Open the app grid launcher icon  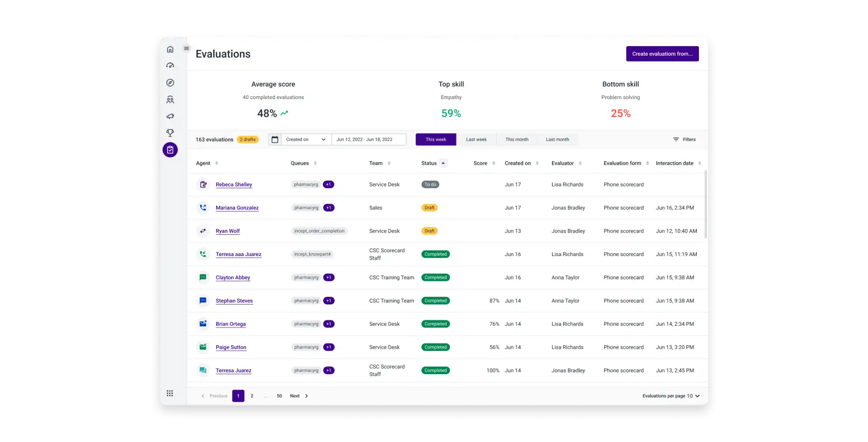tap(170, 393)
